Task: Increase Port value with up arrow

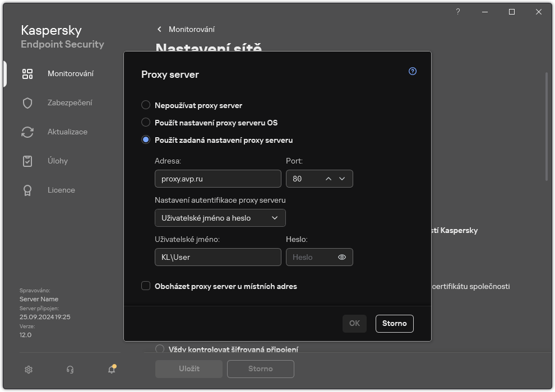Action: click(x=328, y=179)
